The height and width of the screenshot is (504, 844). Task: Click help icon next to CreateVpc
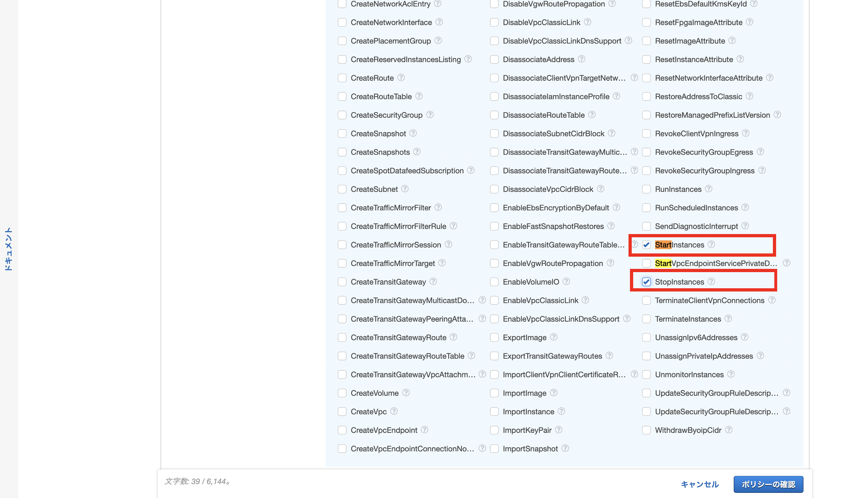pos(394,411)
